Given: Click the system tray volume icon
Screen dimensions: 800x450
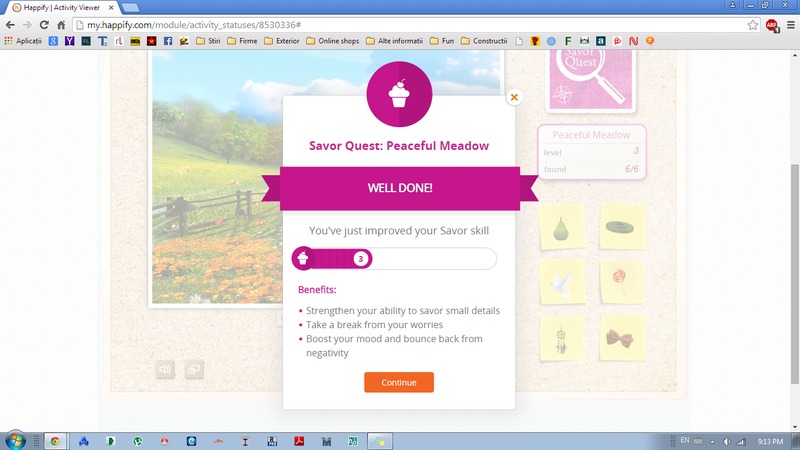Looking at the screenshot, I should tap(727, 442).
